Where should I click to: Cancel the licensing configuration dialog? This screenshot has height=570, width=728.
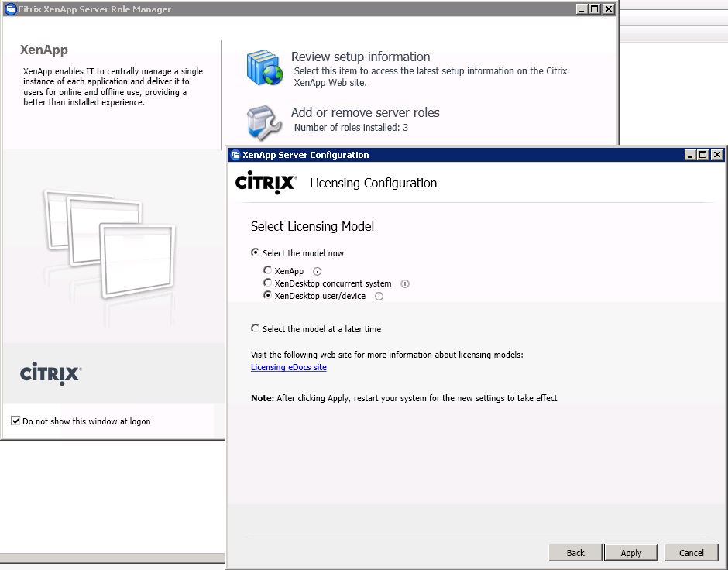coord(691,552)
